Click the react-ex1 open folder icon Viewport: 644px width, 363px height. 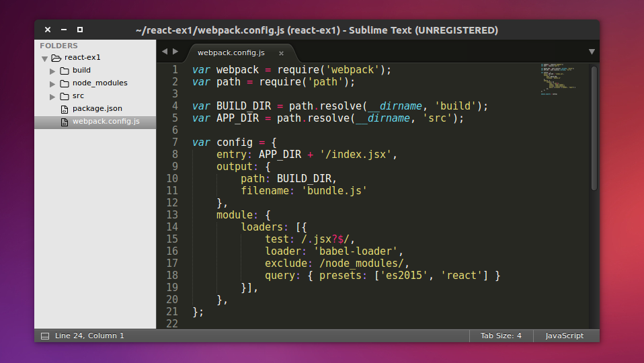click(56, 58)
